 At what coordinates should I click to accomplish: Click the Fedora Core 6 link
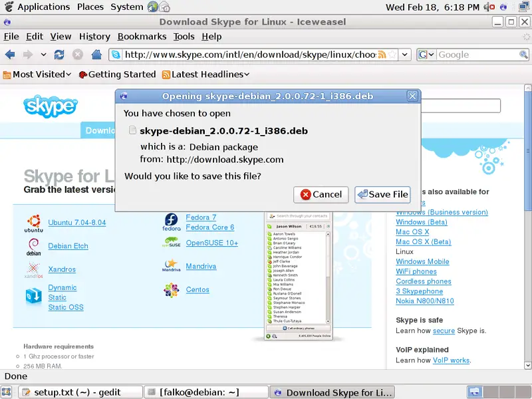210,227
